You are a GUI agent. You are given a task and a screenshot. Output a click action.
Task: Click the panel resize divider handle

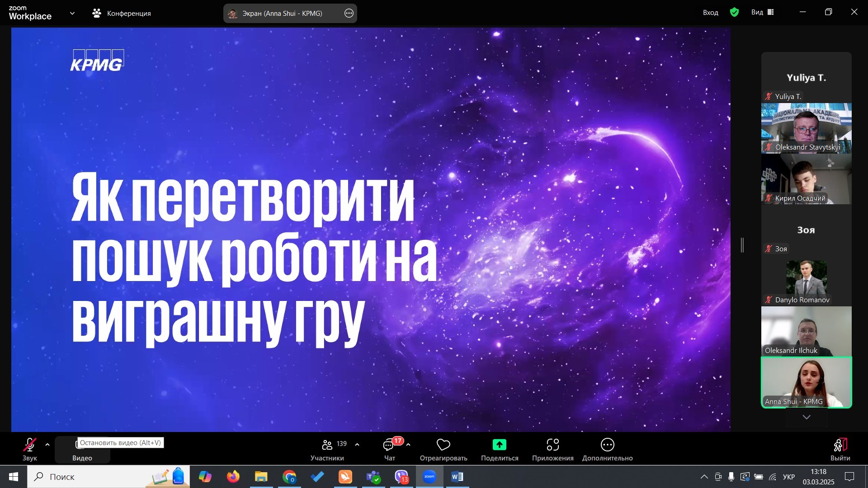[742, 245]
